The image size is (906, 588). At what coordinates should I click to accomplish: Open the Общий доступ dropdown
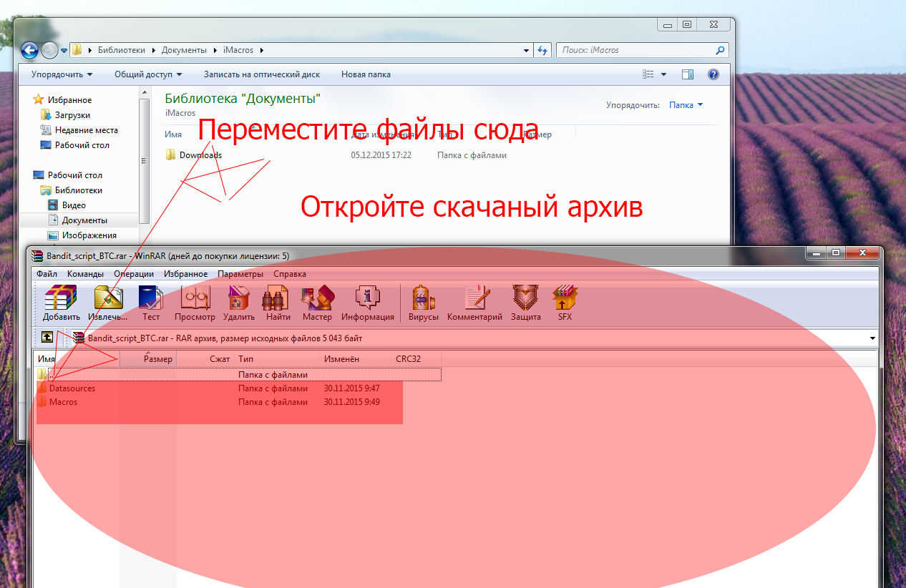tap(148, 74)
